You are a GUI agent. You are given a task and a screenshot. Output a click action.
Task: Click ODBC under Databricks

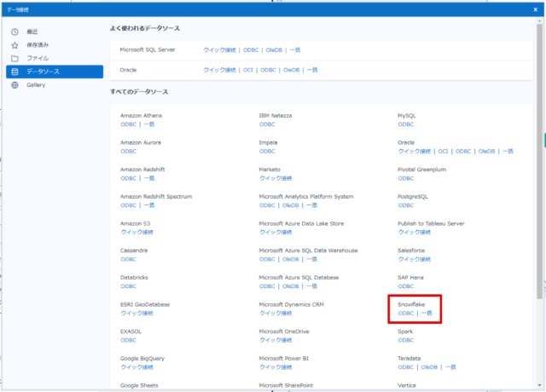(x=129, y=286)
